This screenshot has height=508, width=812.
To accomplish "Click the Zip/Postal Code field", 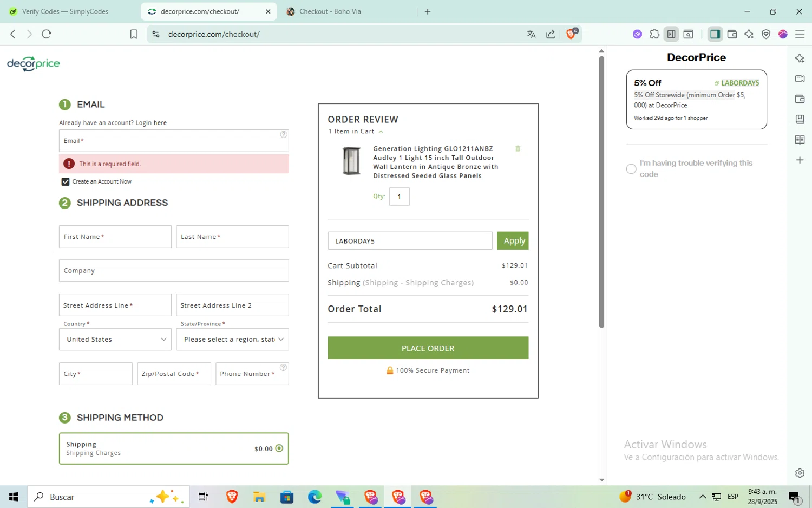I will coord(174,374).
